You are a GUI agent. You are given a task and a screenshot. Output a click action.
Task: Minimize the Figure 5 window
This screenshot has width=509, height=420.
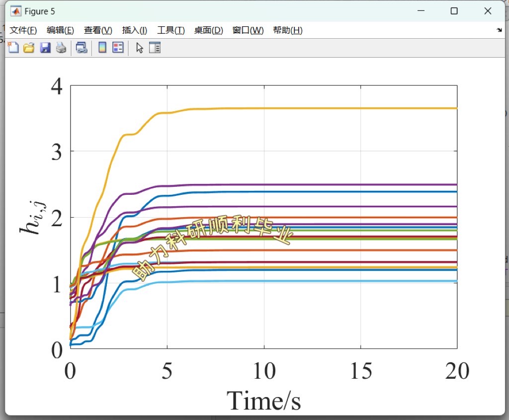pyautogui.click(x=421, y=11)
